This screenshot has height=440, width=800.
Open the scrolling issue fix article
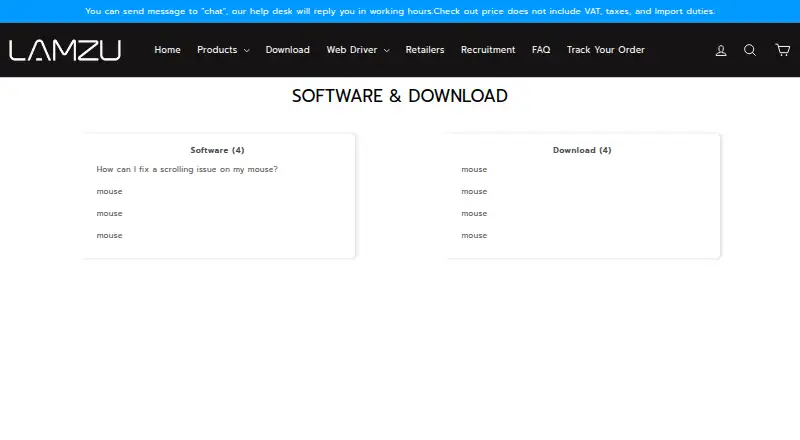[187, 169]
